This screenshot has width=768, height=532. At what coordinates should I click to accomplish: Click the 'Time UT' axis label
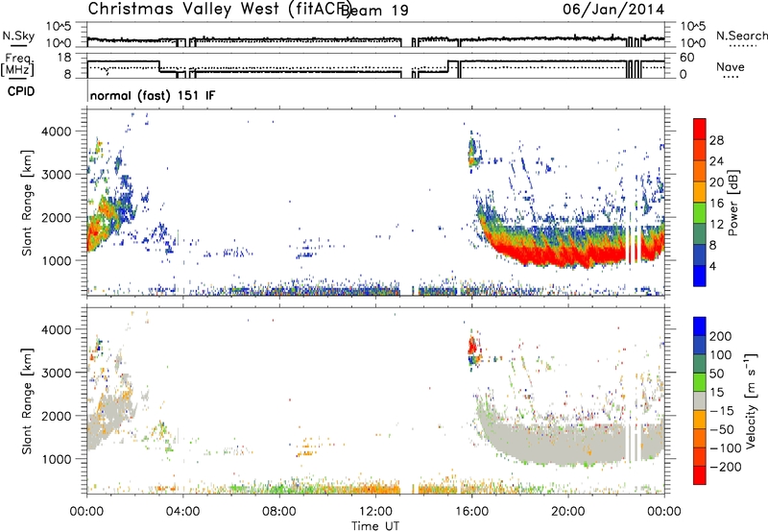point(375,526)
